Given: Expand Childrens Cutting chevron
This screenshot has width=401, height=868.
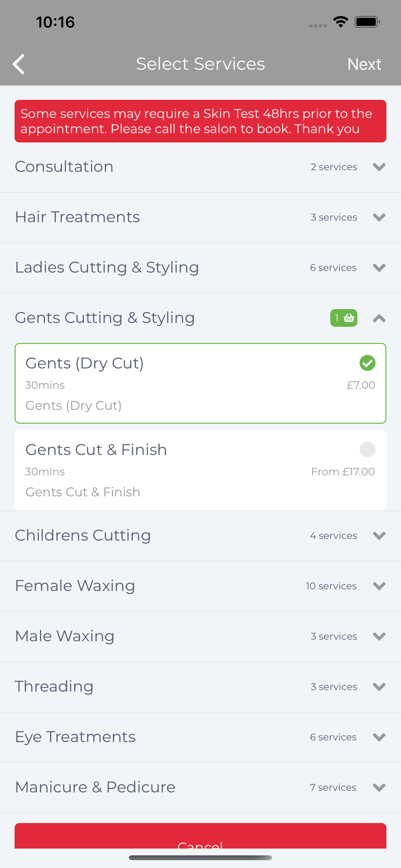Looking at the screenshot, I should 379,536.
